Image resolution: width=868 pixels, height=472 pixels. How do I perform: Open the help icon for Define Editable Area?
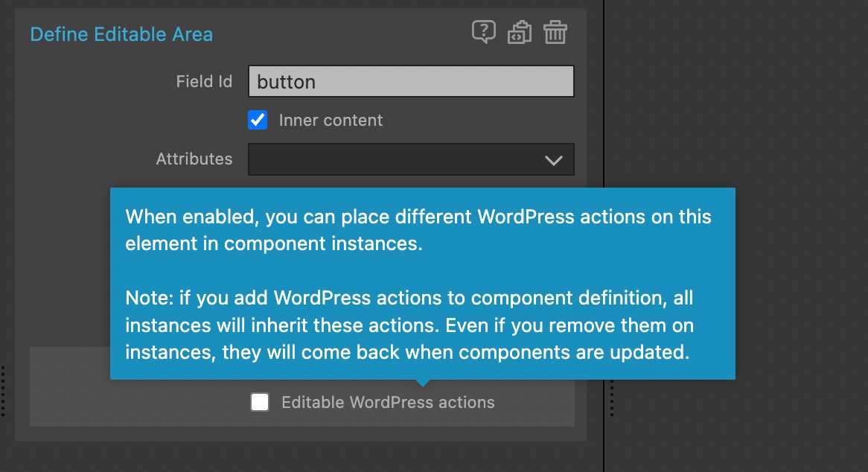pos(483,32)
